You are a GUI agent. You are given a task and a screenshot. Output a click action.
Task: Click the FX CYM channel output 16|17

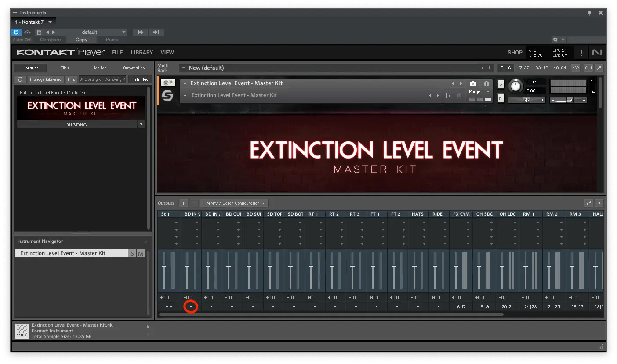[x=461, y=307]
